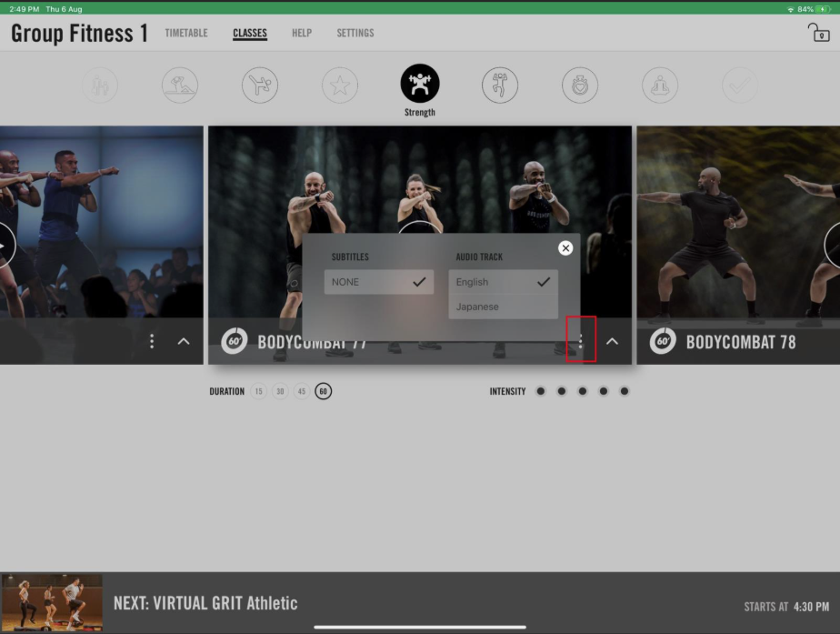Select the heart stopwatch cardio category icon
Viewport: 840px width, 634px height.
(x=580, y=86)
